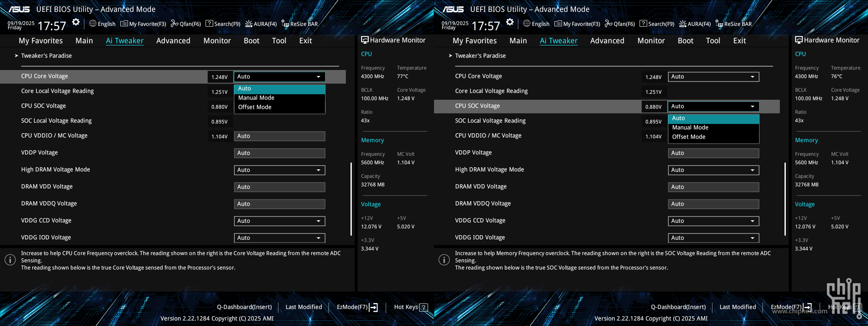Click settings gear icon in left BIOS screen

pyautogui.click(x=76, y=22)
